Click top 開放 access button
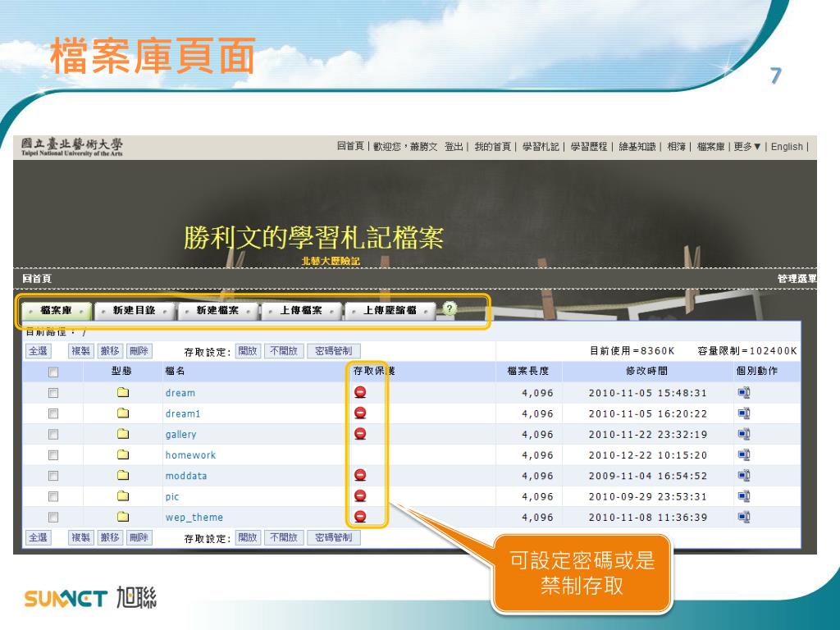Image resolution: width=840 pixels, height=630 pixels. pyautogui.click(x=248, y=351)
